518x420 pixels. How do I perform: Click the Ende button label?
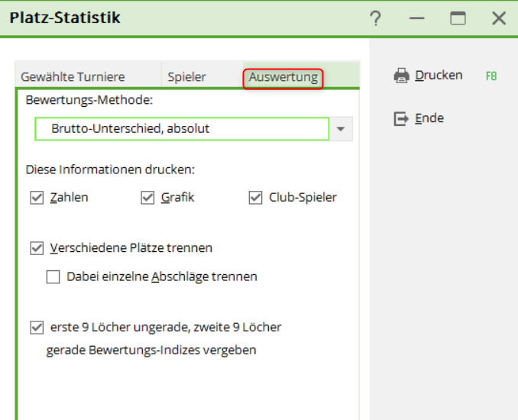click(429, 118)
